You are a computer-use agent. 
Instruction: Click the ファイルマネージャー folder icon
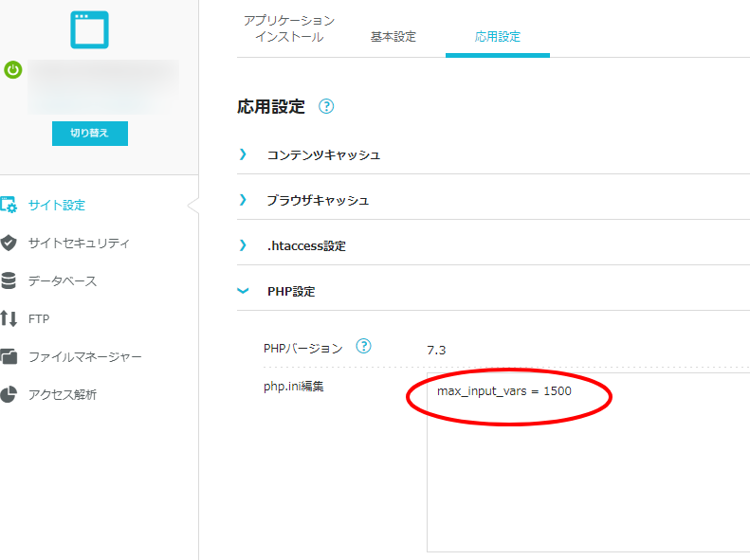[9, 356]
